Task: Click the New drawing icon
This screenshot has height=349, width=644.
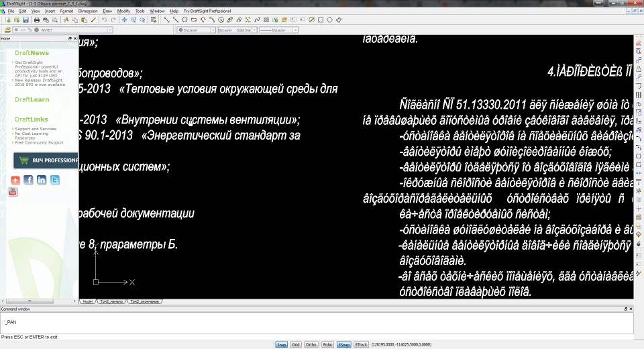Action: [8, 19]
